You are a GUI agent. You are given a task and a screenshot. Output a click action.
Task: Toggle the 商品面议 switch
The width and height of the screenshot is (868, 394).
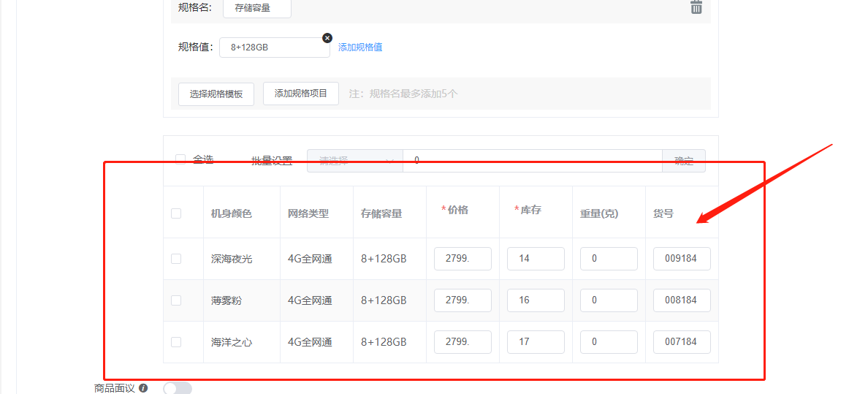point(178,388)
